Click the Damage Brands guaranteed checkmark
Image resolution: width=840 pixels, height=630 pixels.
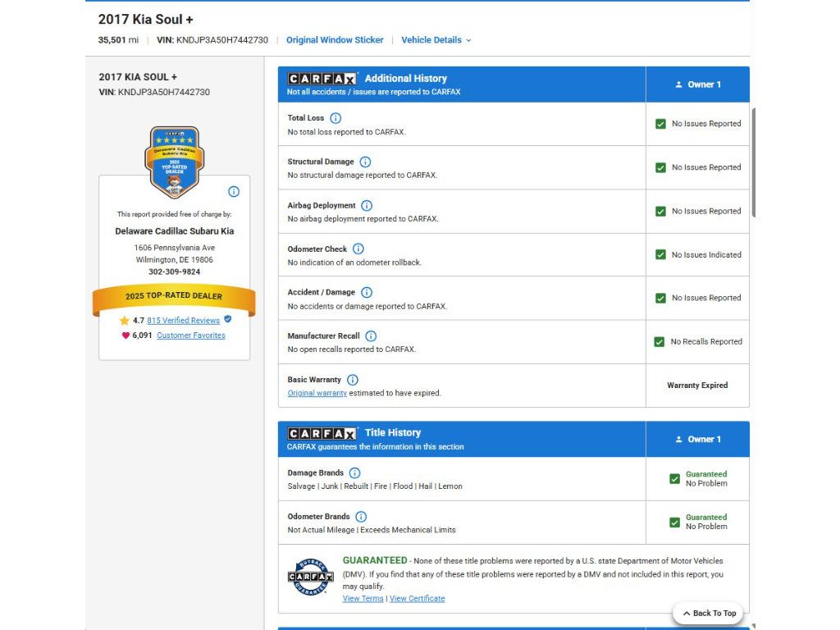coord(674,479)
